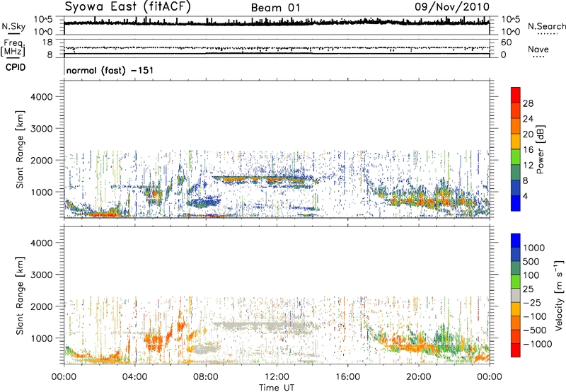Click the '3000' tick of the velocity panel
Image resolution: width=566 pixels, height=392 pixels.
click(x=42, y=275)
